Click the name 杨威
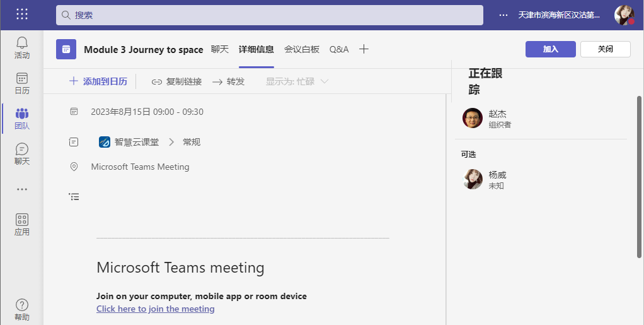The width and height of the screenshot is (644, 325). [x=497, y=175]
